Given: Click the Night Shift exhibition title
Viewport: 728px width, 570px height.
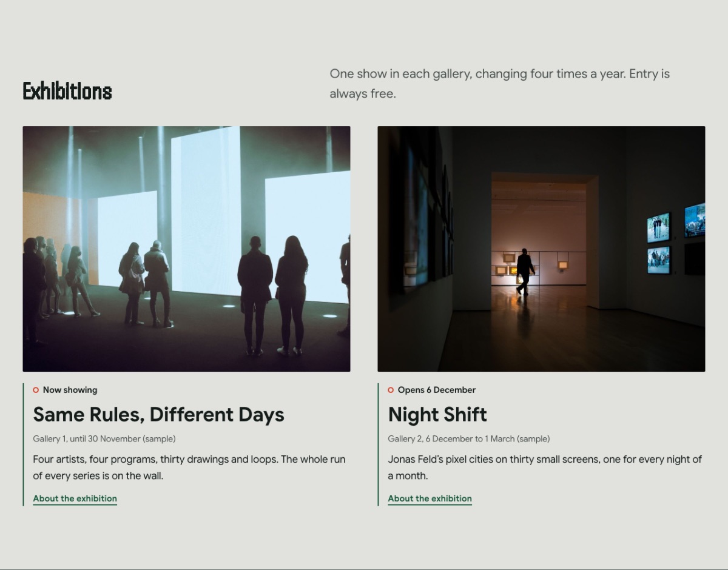Looking at the screenshot, I should tap(437, 415).
